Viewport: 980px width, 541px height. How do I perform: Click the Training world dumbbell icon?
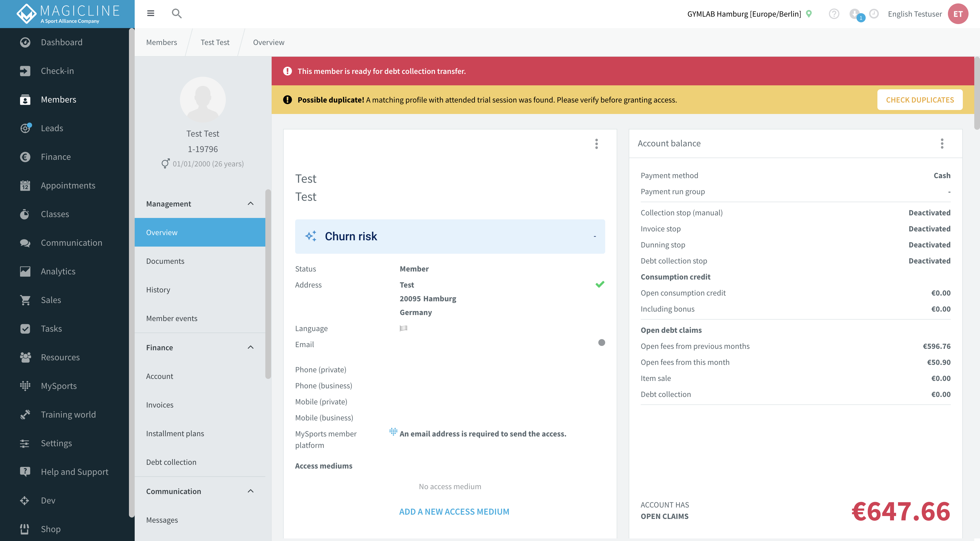[x=25, y=414]
